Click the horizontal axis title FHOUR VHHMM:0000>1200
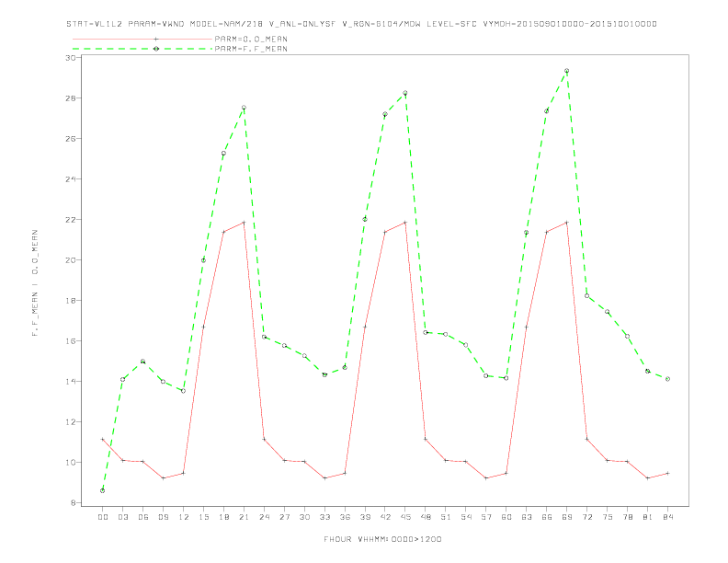This screenshot has height=563, width=728. point(382,539)
